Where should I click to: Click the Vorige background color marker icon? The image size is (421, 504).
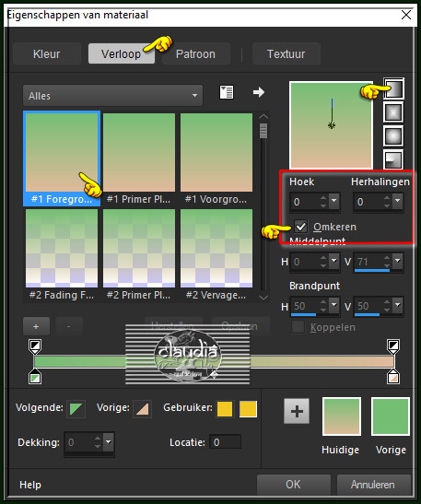tap(142, 409)
